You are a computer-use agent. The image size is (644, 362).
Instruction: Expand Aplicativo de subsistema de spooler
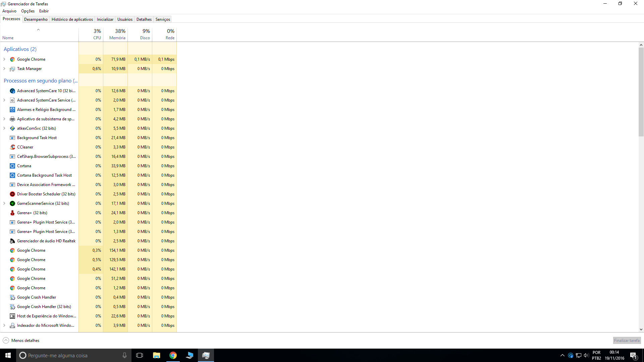point(4,119)
